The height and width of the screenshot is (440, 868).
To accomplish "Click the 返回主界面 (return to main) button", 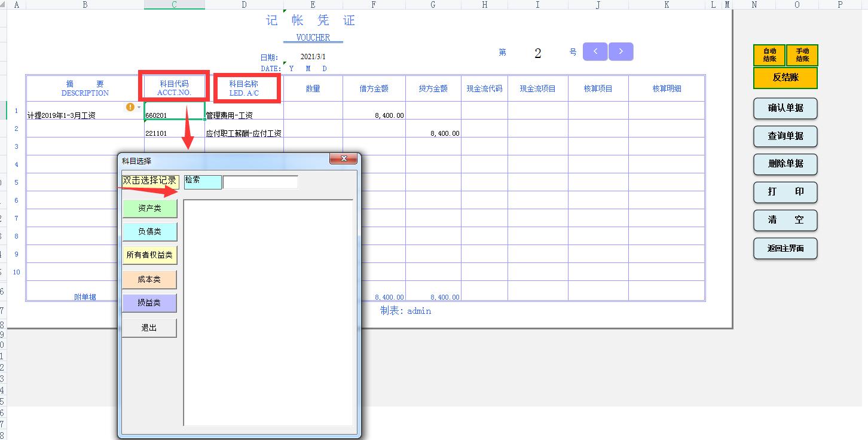I will [785, 248].
